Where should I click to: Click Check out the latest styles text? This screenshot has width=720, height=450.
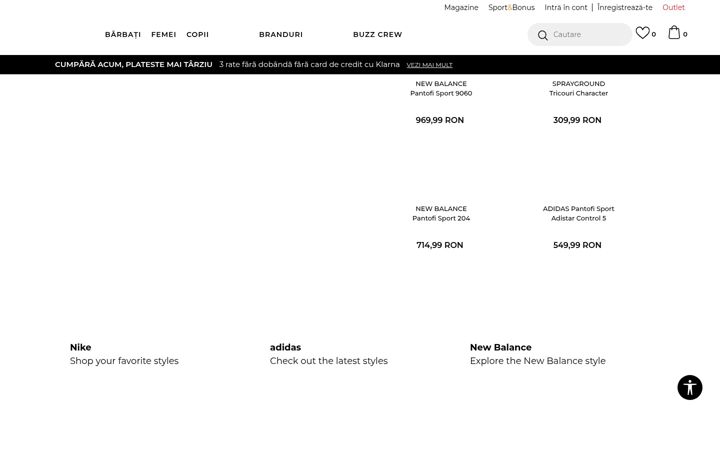point(329,361)
